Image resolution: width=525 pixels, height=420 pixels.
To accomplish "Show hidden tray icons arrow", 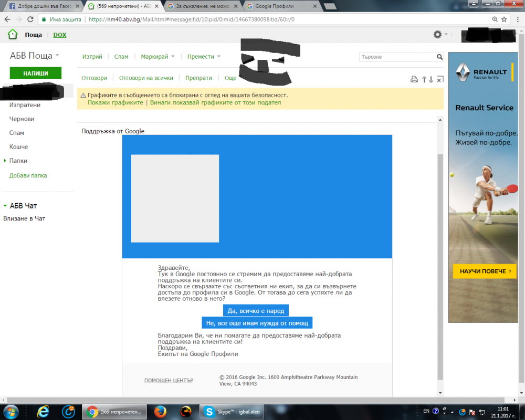I will pyautogui.click(x=452, y=412).
